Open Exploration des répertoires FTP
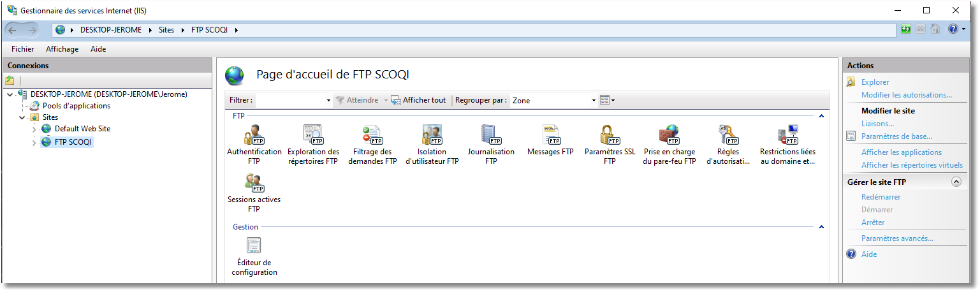The width and height of the screenshot is (980, 292). point(313,145)
